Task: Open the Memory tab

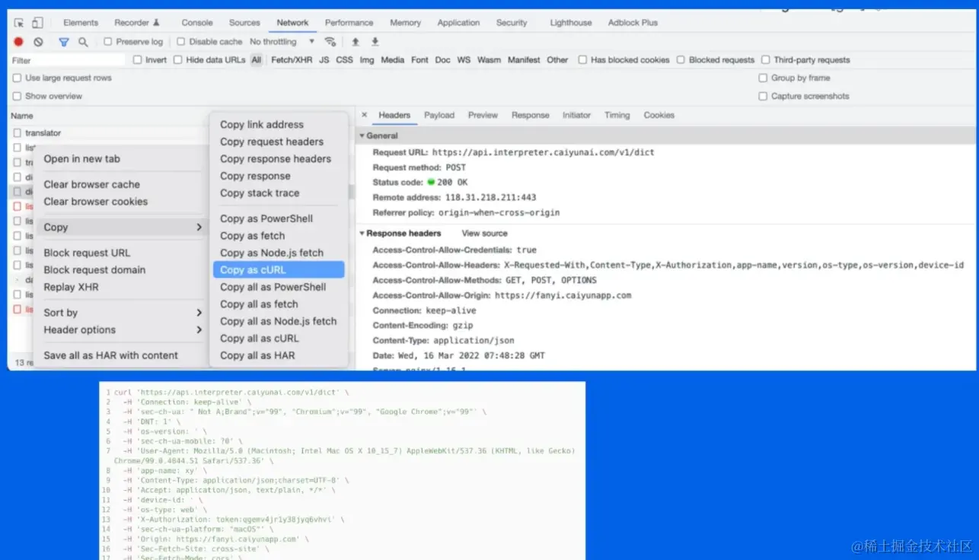Action: click(x=406, y=23)
